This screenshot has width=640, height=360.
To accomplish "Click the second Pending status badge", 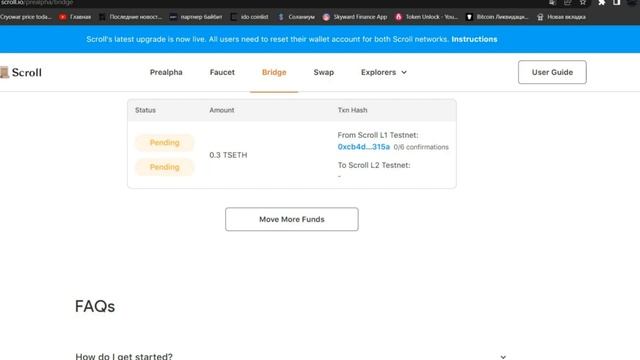I will pyautogui.click(x=164, y=167).
